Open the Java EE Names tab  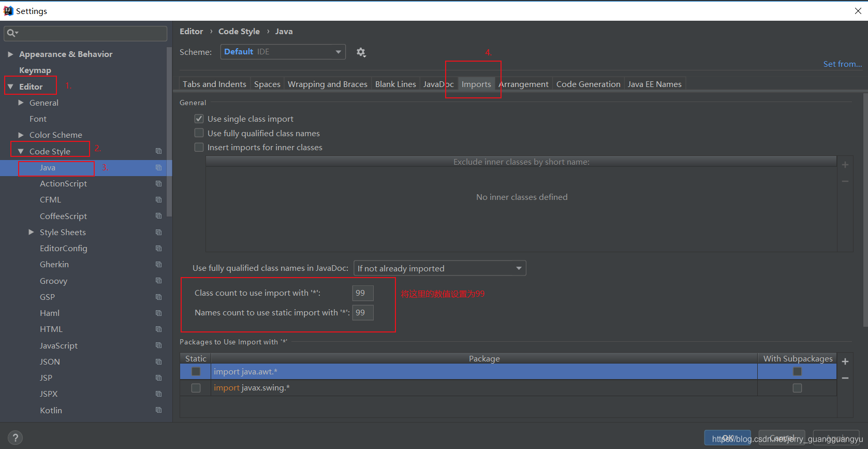[655, 84]
